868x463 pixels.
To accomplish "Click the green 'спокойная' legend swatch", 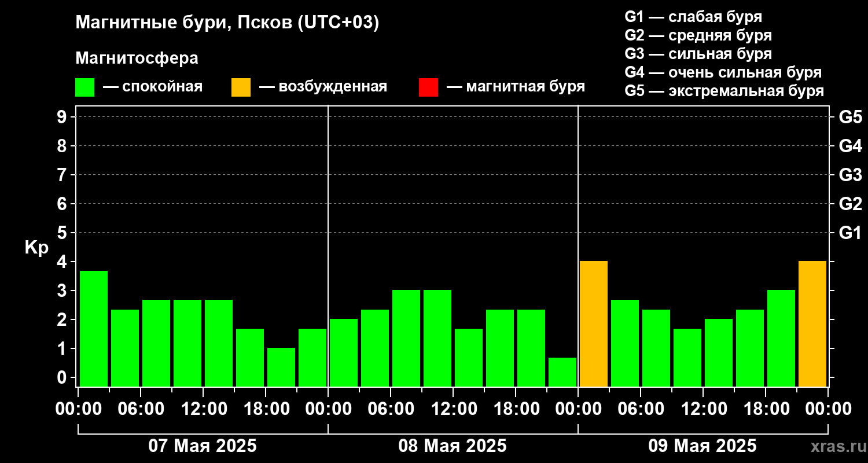I will [x=84, y=87].
